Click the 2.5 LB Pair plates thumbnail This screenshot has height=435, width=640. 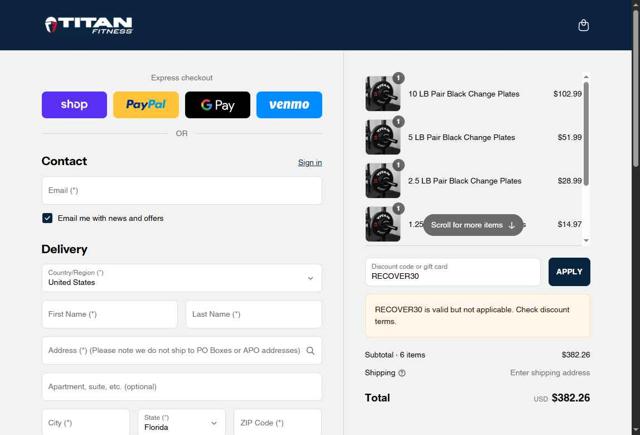(x=383, y=181)
